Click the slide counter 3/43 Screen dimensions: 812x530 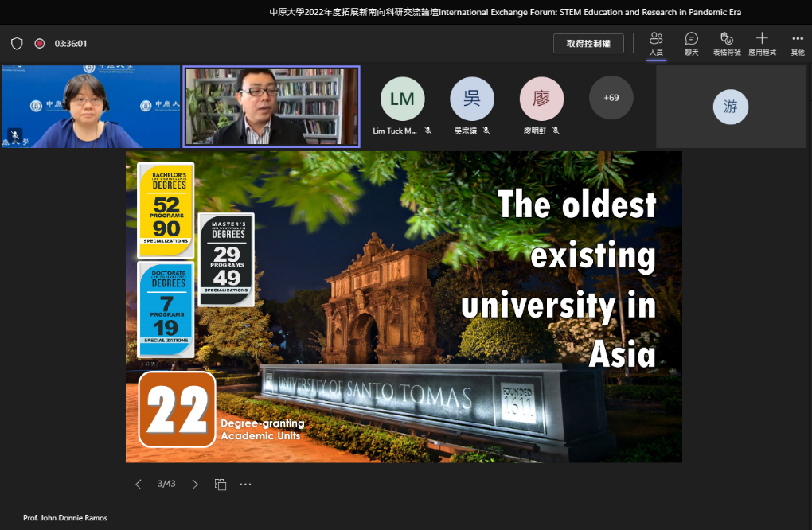166,483
